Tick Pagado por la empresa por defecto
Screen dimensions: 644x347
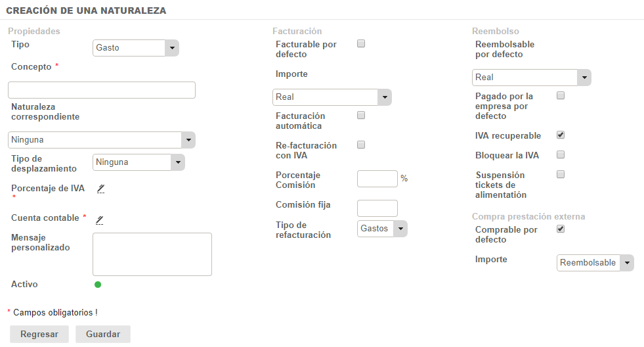pyautogui.click(x=561, y=96)
